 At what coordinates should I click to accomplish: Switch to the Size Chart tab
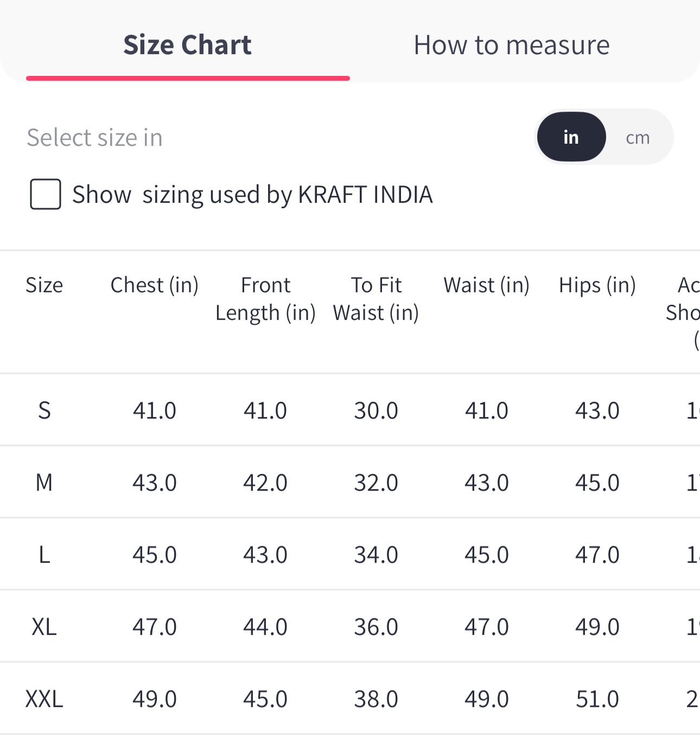click(188, 45)
